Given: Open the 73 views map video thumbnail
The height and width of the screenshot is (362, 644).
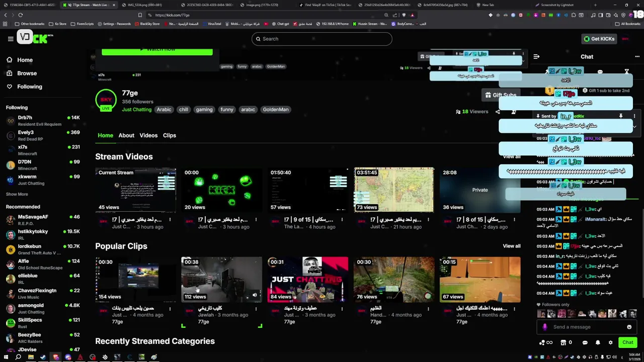Looking at the screenshot, I should (394, 190).
